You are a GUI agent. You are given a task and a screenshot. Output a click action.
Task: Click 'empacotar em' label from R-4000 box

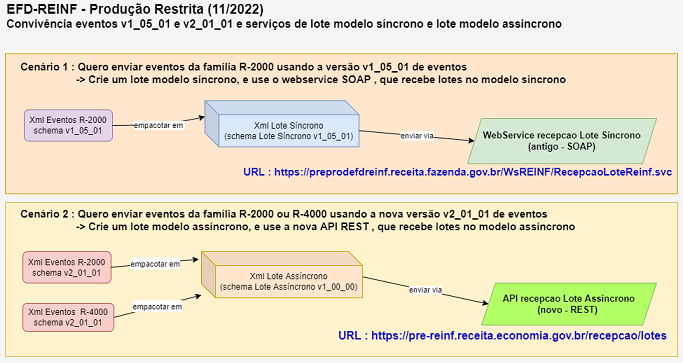point(157,307)
